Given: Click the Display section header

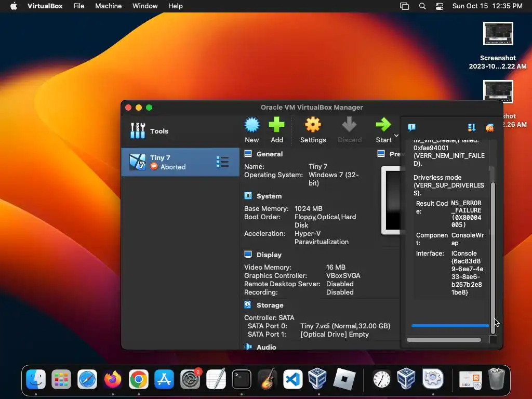Looking at the screenshot, I should pyautogui.click(x=269, y=255).
